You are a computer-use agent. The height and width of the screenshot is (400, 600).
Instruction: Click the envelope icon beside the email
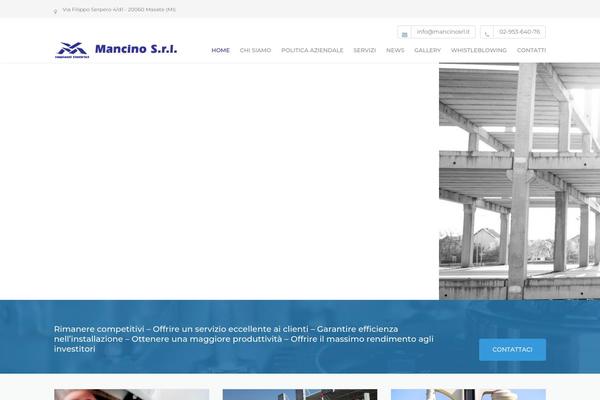click(x=404, y=34)
